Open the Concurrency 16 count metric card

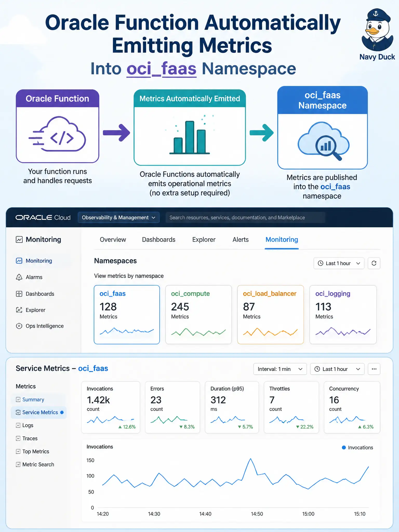click(x=352, y=407)
